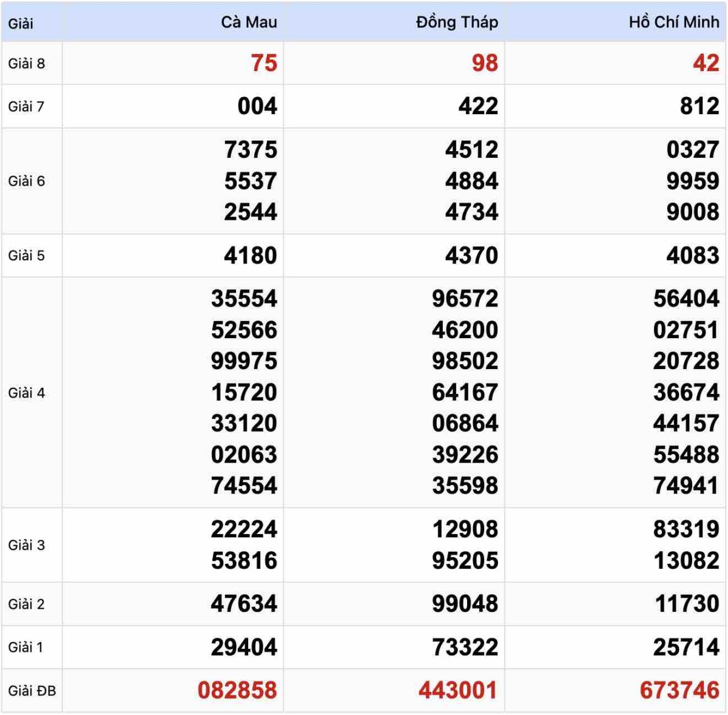Select number 5537 in Giải 6
This screenshot has height=715, width=728.
[x=251, y=181]
